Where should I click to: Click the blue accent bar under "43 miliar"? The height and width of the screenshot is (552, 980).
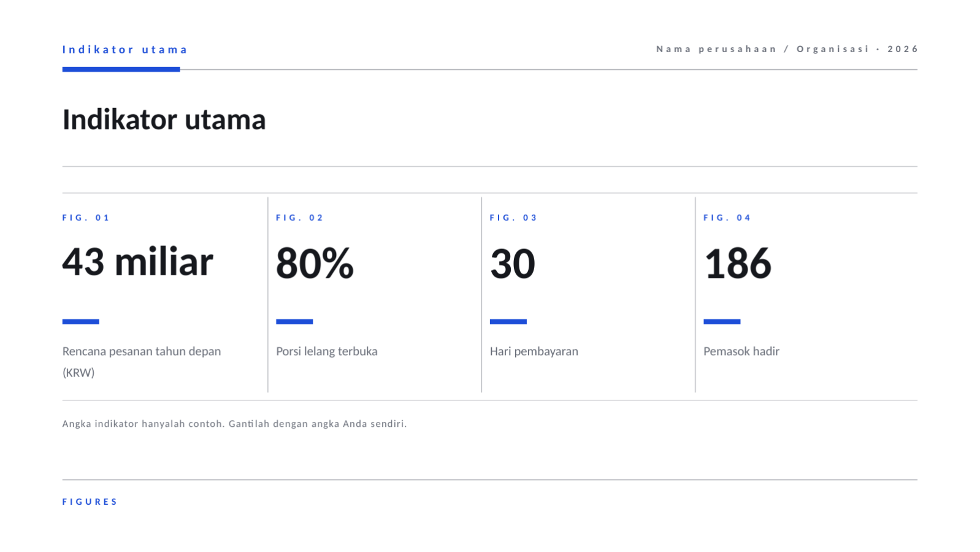click(x=81, y=321)
